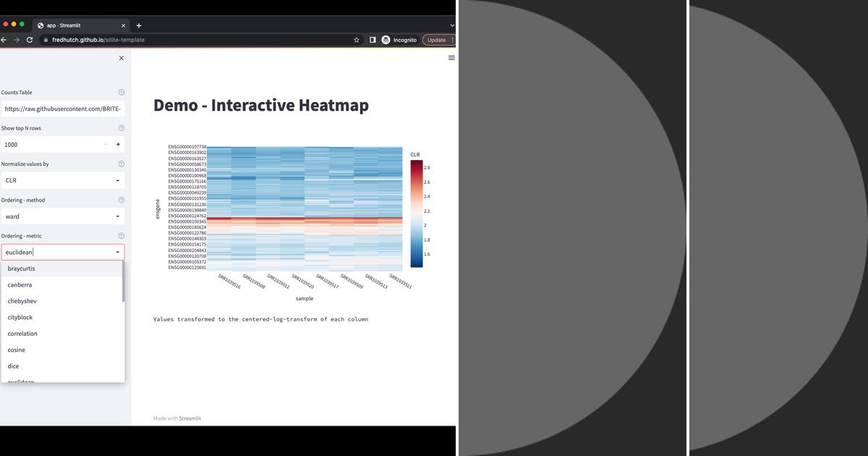Show help for Ordering - method

[x=121, y=200]
